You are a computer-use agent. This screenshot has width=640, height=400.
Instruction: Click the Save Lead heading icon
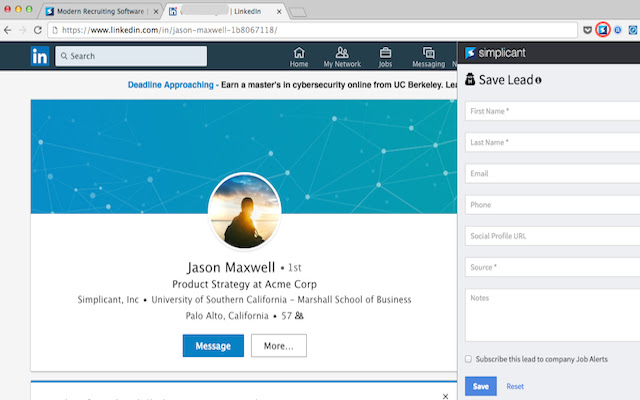tap(470, 79)
